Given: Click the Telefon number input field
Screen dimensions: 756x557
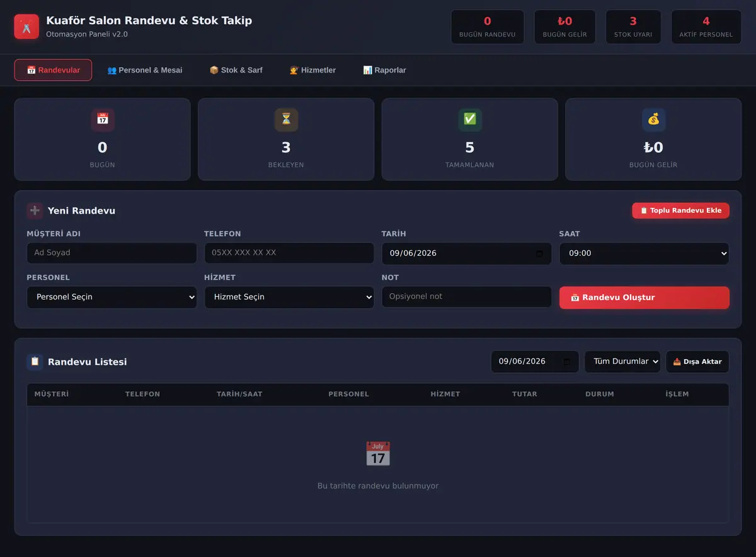Looking at the screenshot, I should pos(289,253).
